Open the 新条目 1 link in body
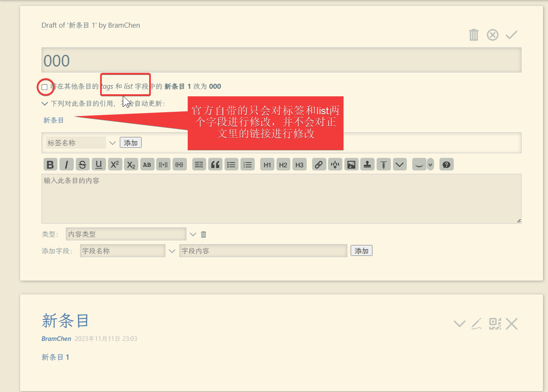 point(55,357)
